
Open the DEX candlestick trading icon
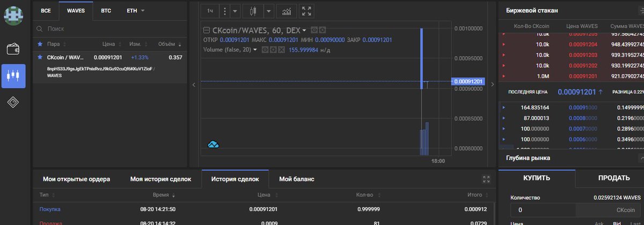(13, 76)
